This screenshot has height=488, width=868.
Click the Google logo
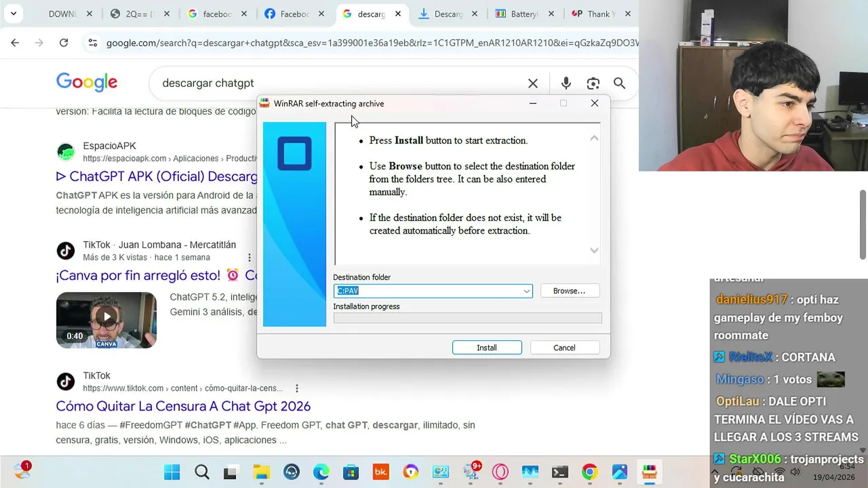tap(87, 83)
